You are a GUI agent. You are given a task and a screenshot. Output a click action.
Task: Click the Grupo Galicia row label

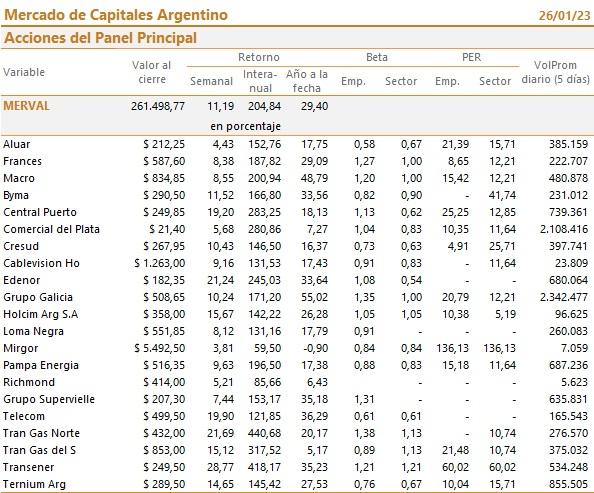38,297
